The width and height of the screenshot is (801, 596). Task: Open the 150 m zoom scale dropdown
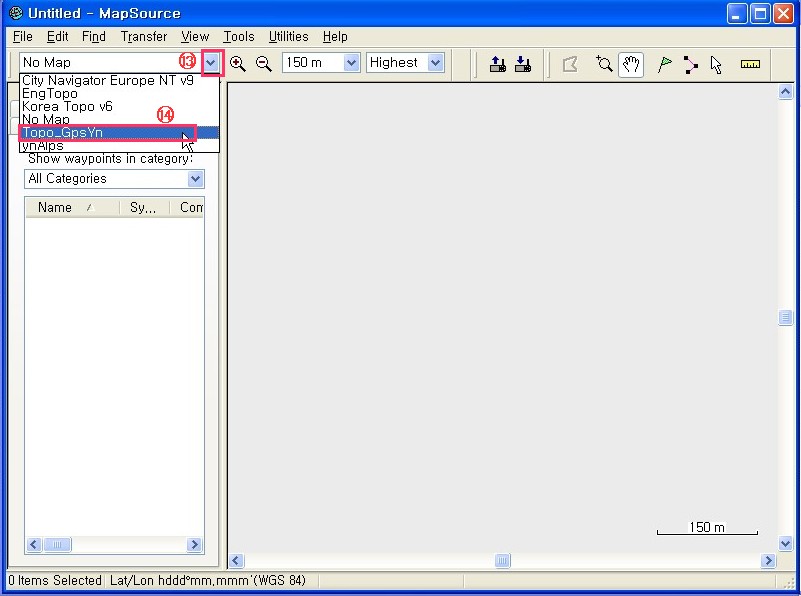pos(351,63)
